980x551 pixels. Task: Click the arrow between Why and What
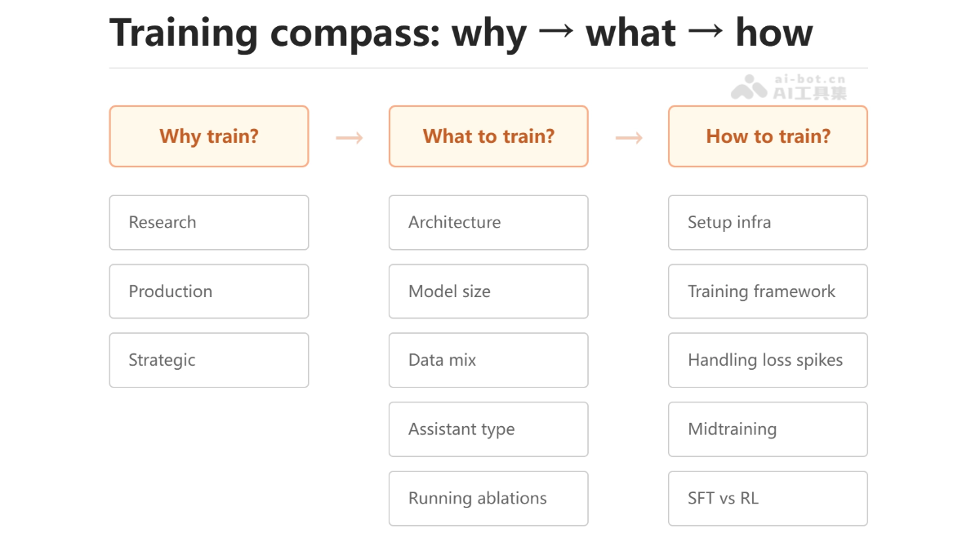[350, 137]
